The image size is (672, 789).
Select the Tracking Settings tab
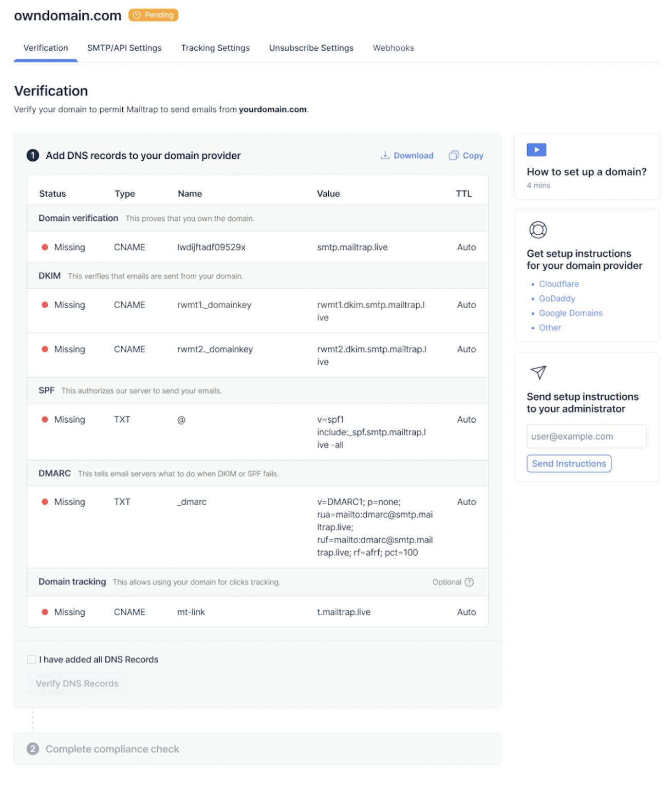tap(215, 48)
